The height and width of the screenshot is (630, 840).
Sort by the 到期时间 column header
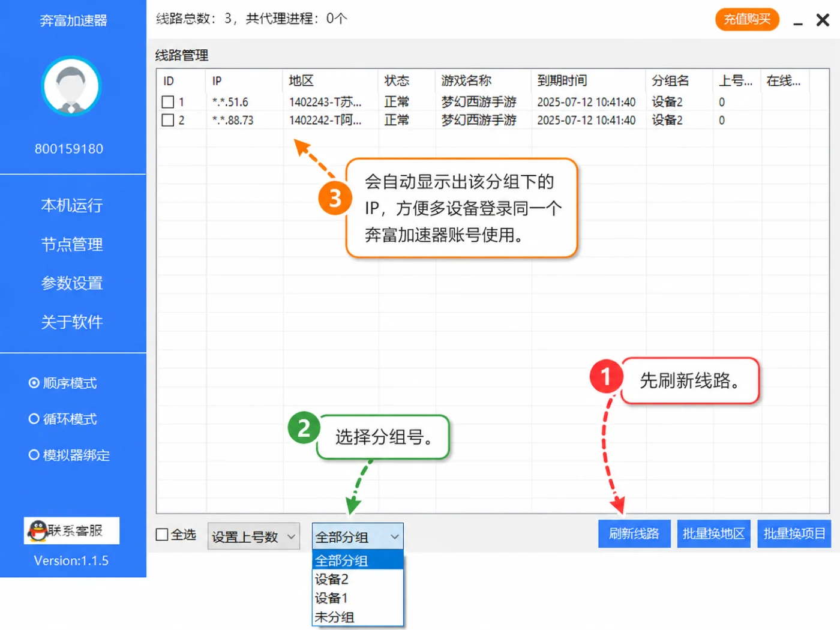point(589,81)
